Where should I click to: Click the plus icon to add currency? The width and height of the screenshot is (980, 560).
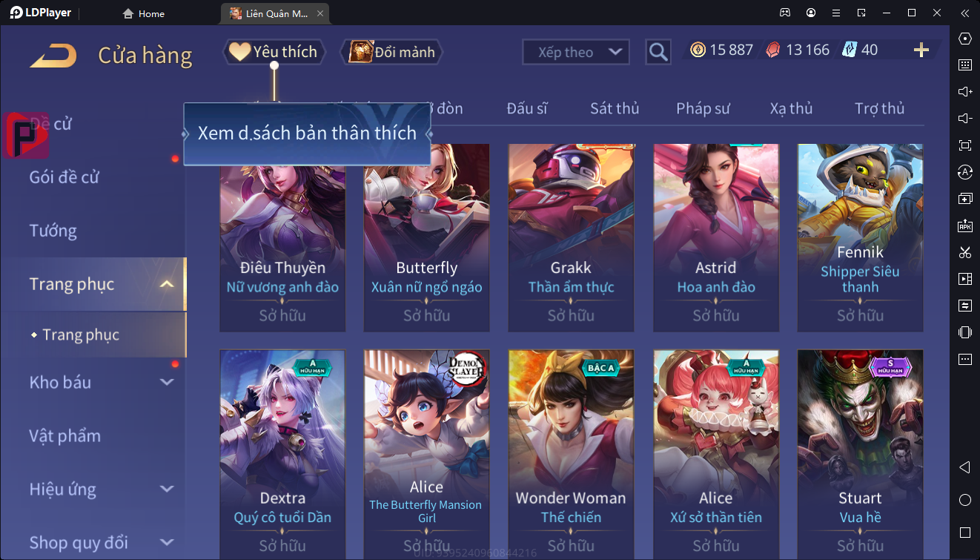pos(921,50)
